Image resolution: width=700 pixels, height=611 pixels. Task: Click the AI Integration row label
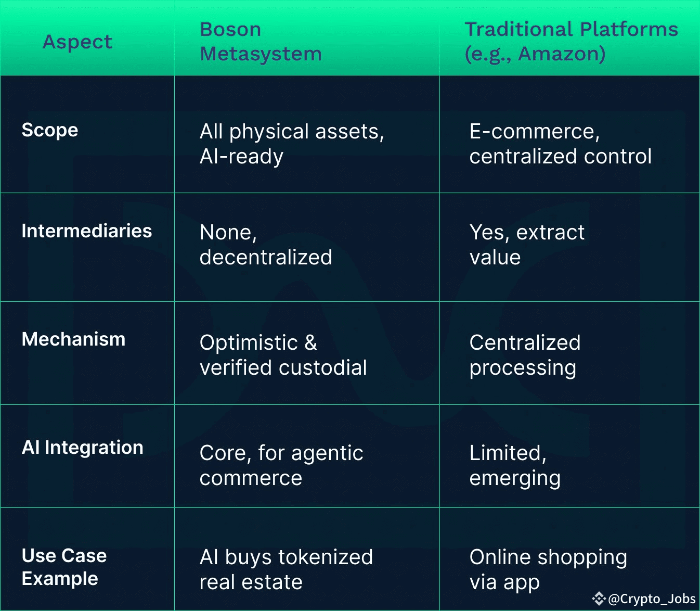(x=82, y=447)
